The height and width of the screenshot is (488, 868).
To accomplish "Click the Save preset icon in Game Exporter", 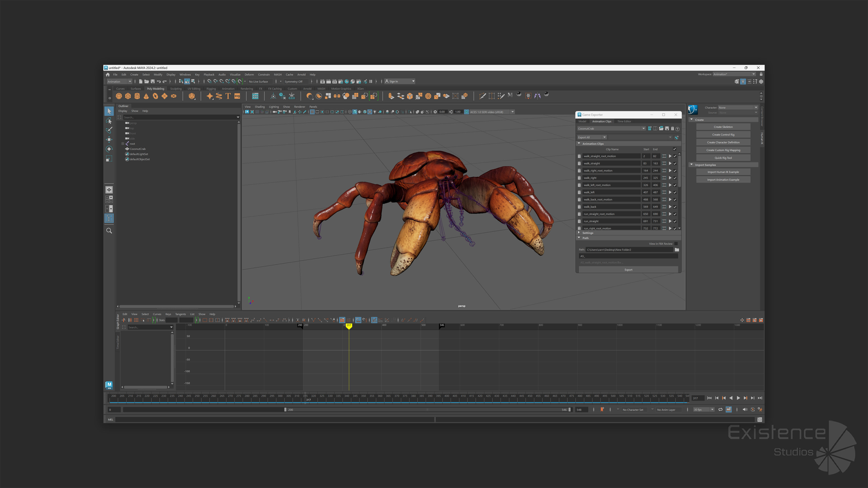I will [667, 129].
